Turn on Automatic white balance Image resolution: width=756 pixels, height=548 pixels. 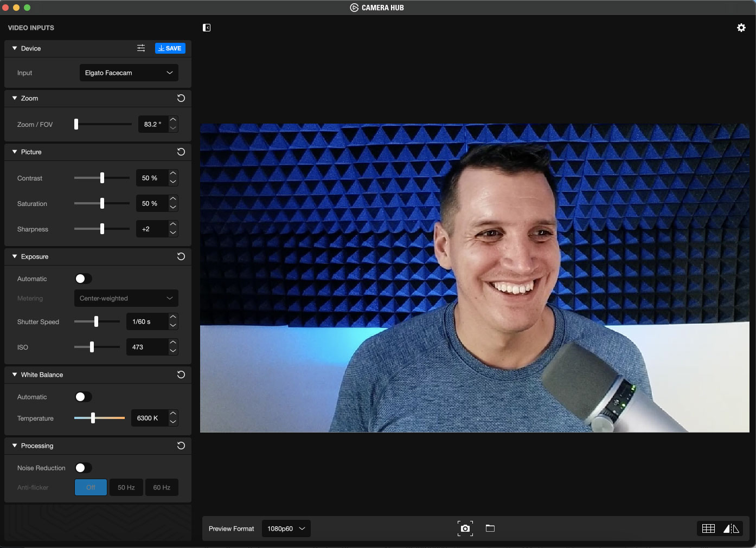pos(84,397)
